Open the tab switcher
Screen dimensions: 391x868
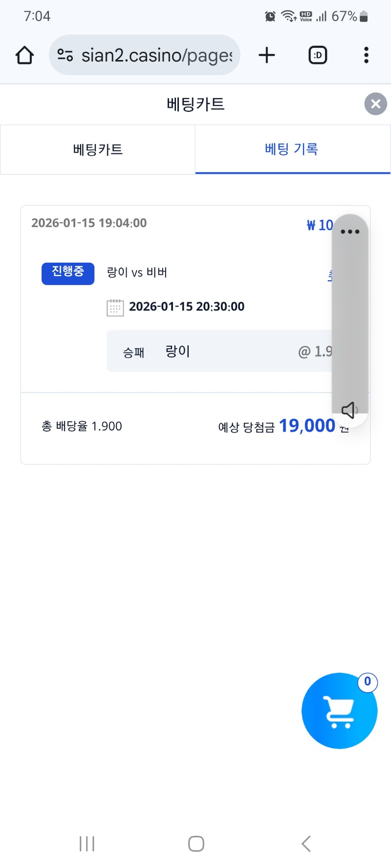318,55
